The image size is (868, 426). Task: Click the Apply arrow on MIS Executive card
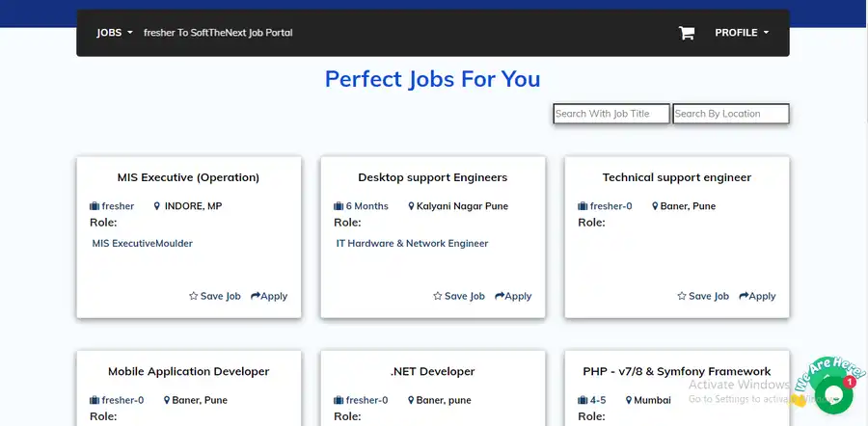256,297
